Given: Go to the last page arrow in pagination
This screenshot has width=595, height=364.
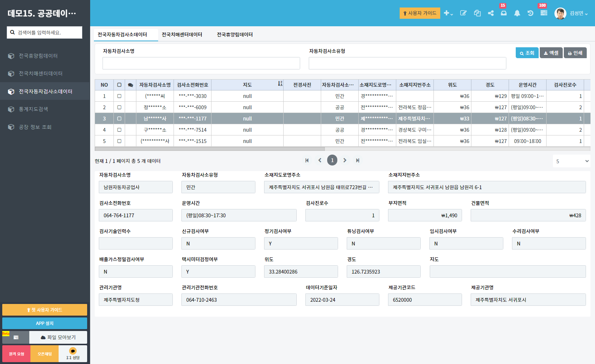Looking at the screenshot, I should point(358,160).
